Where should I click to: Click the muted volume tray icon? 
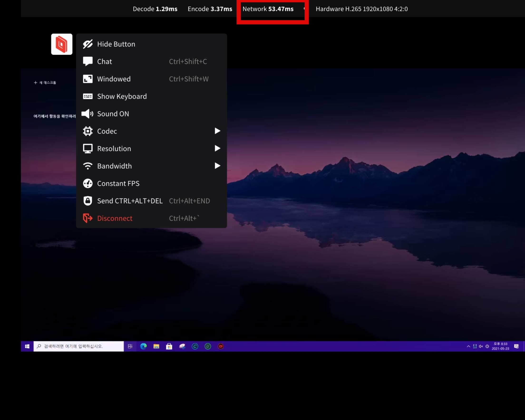coord(481,346)
